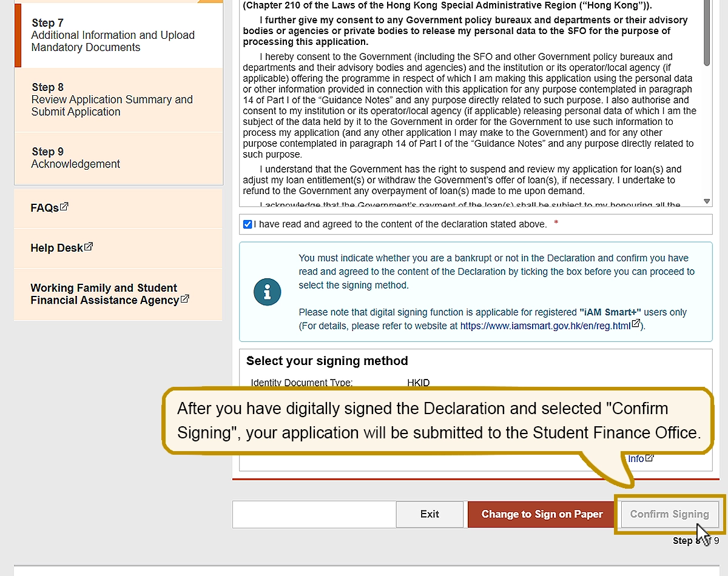
Task: Click external-link icon next to Info link
Action: point(650,458)
